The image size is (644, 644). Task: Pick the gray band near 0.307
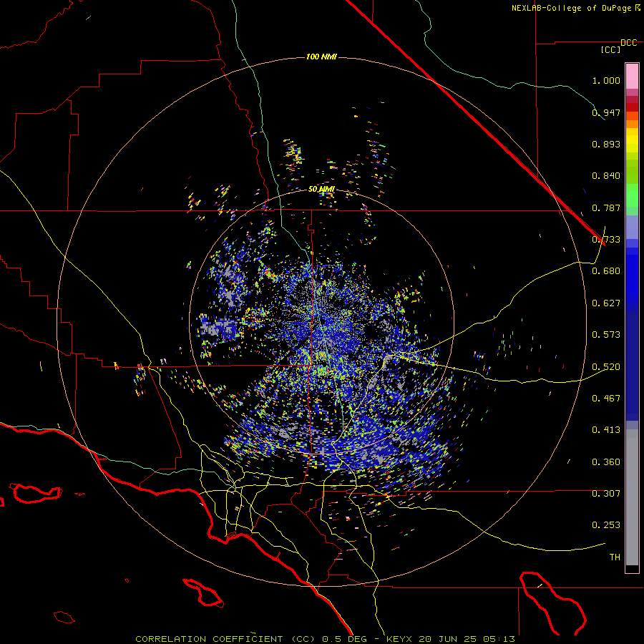click(x=632, y=497)
